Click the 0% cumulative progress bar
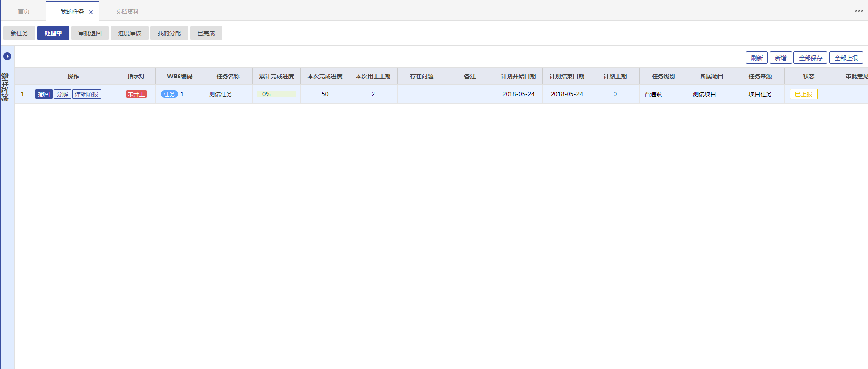 tap(276, 94)
